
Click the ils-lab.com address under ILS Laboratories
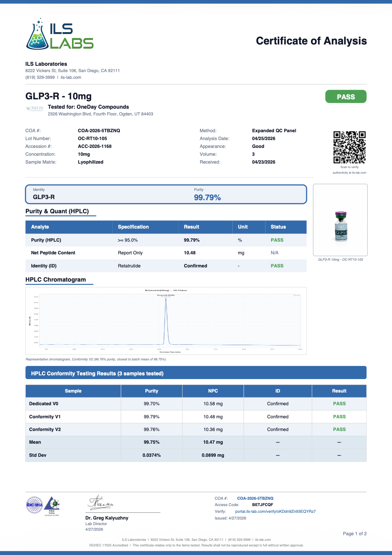tap(71, 77)
